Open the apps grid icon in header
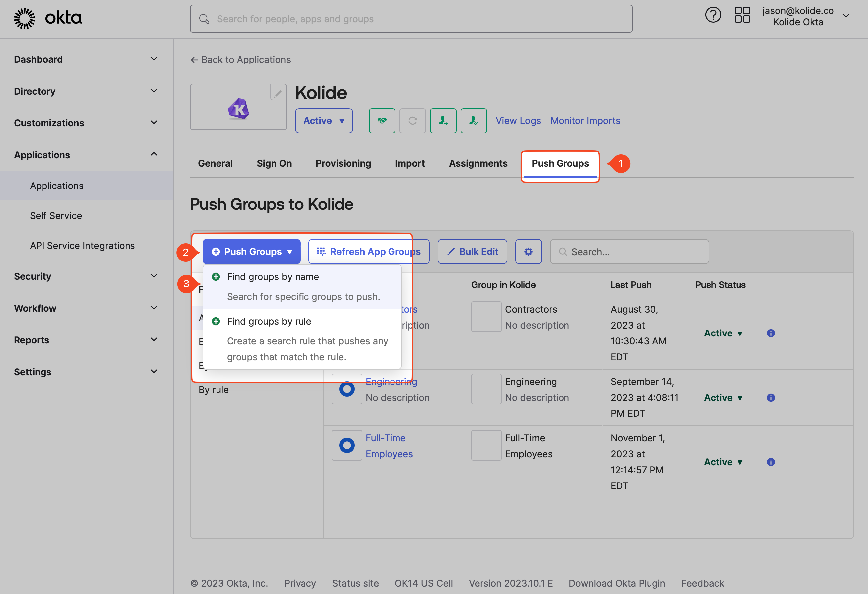868x594 pixels. [742, 16]
